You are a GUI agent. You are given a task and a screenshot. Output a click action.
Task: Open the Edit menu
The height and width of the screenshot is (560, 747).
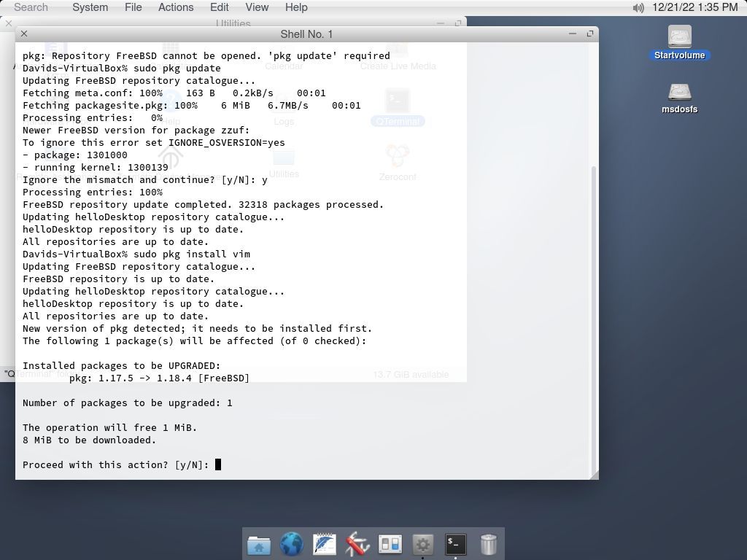(x=219, y=7)
